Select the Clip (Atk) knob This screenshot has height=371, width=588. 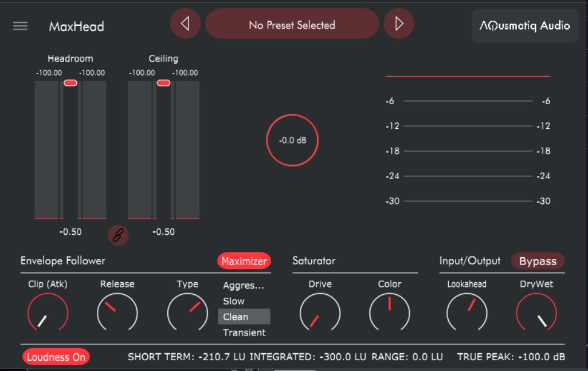47,313
